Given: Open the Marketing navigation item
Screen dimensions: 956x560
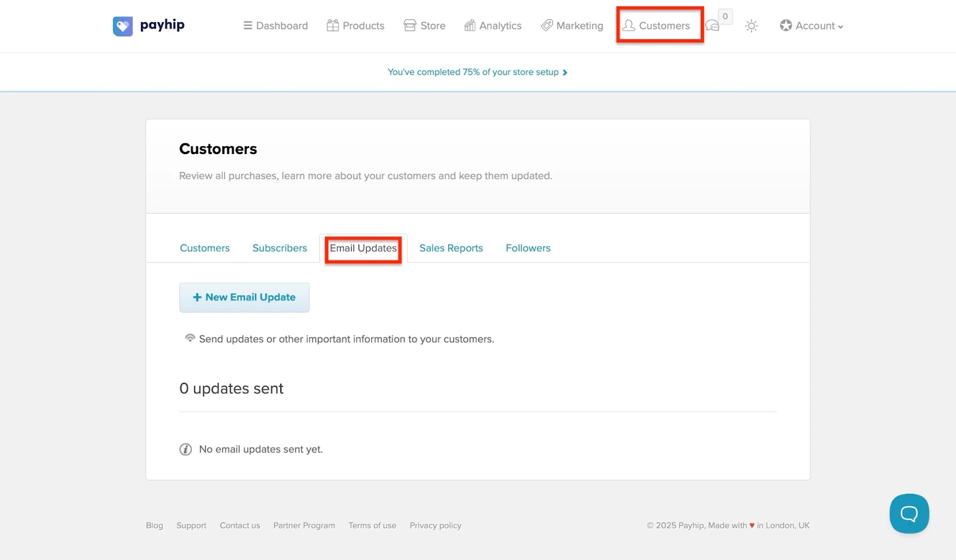Looking at the screenshot, I should tap(572, 26).
